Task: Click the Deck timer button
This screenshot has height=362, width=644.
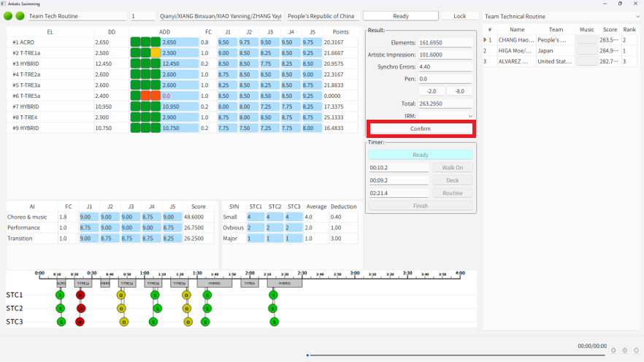Action: click(x=452, y=180)
